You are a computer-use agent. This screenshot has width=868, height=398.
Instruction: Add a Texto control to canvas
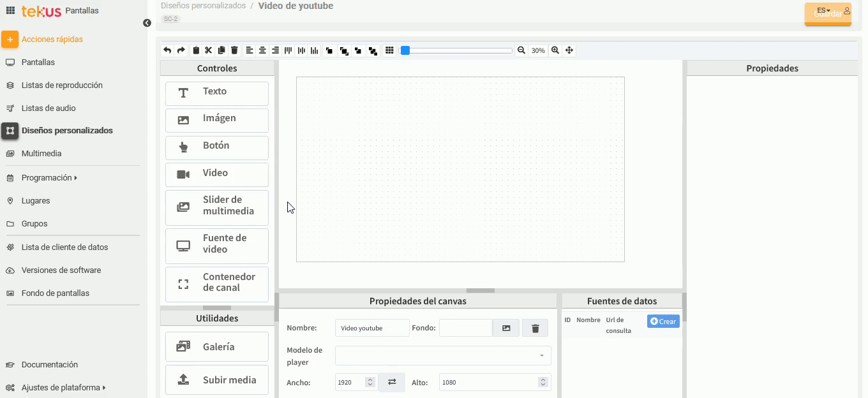(x=216, y=93)
